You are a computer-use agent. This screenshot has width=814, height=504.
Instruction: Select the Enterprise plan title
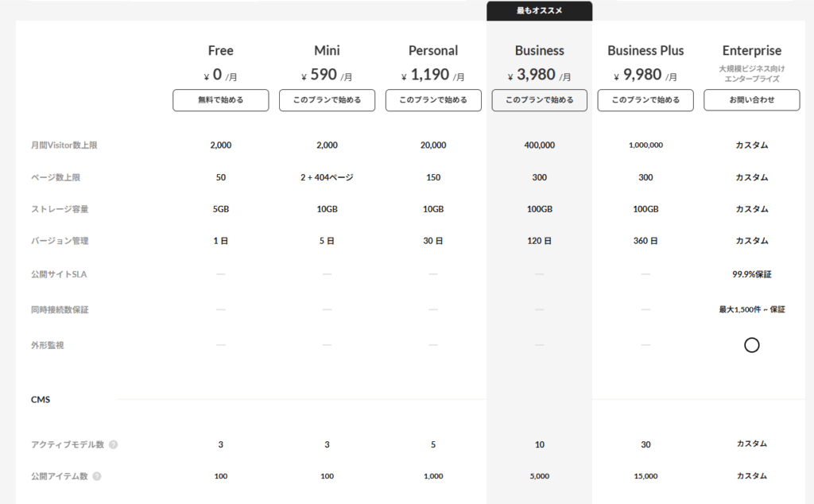point(751,51)
